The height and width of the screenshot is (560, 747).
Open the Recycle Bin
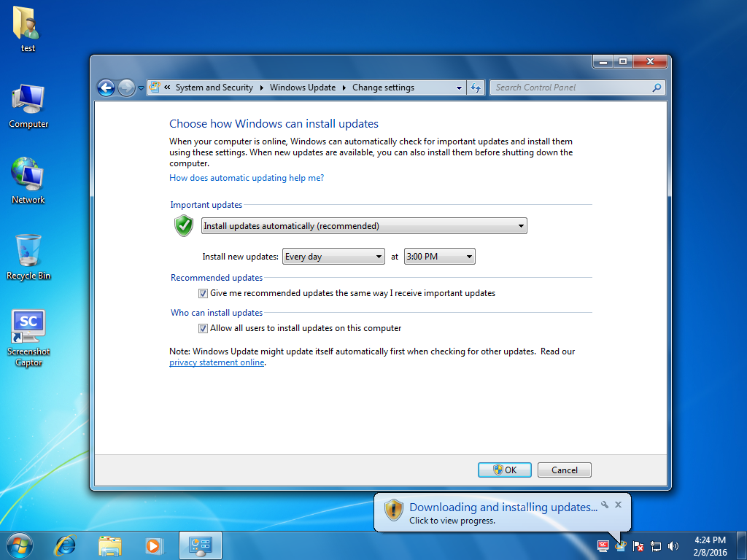click(x=28, y=257)
